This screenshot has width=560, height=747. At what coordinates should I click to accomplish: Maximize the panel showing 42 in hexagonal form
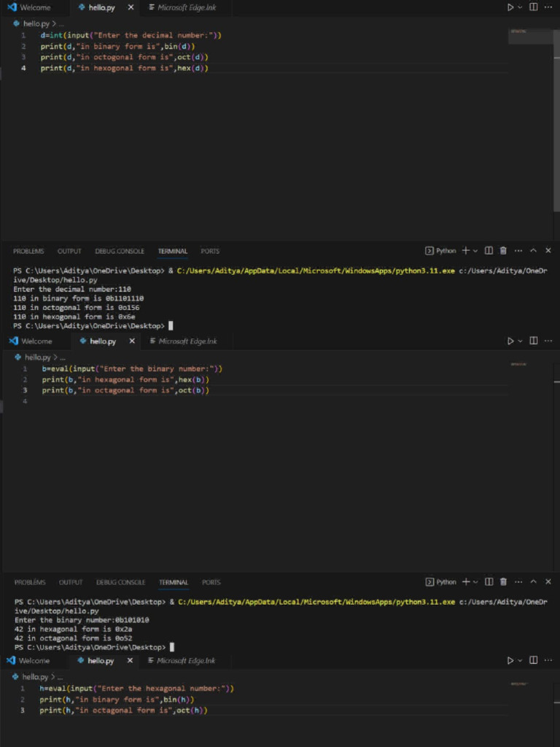pyautogui.click(x=534, y=582)
